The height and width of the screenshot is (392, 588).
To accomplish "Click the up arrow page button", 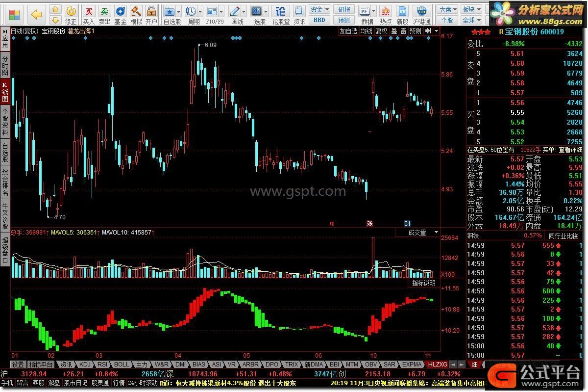I will click(x=55, y=10).
